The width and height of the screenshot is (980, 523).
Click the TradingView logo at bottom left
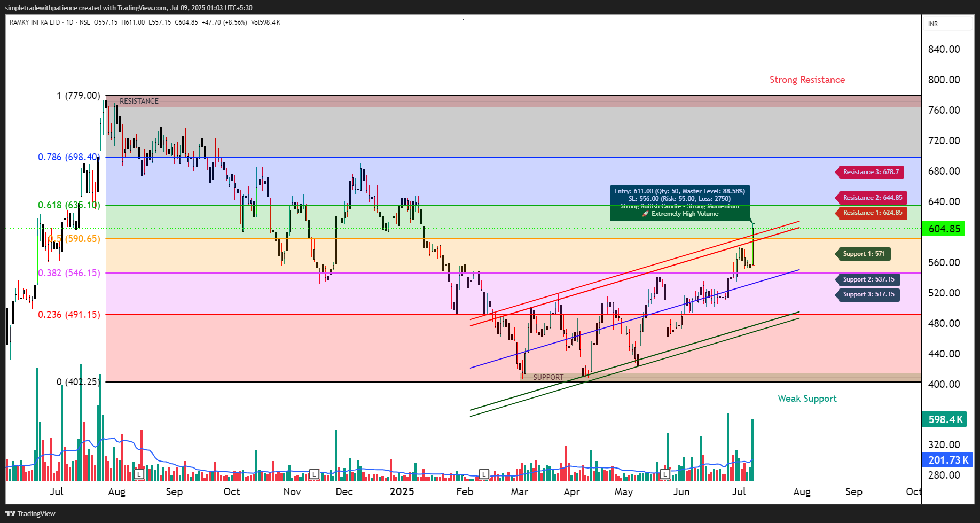coord(30,513)
